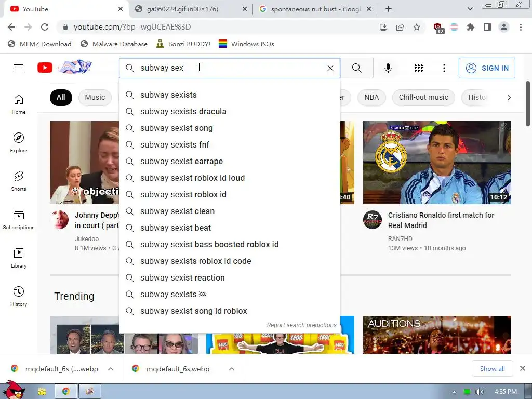Screen dimensions: 532x399
Task: Open the YouTube apps grid
Action: tap(419, 68)
